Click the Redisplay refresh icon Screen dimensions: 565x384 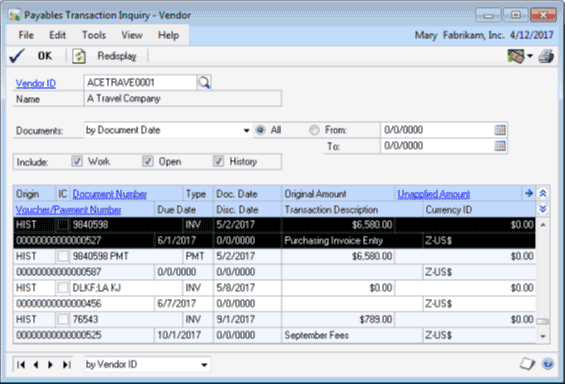tap(79, 56)
